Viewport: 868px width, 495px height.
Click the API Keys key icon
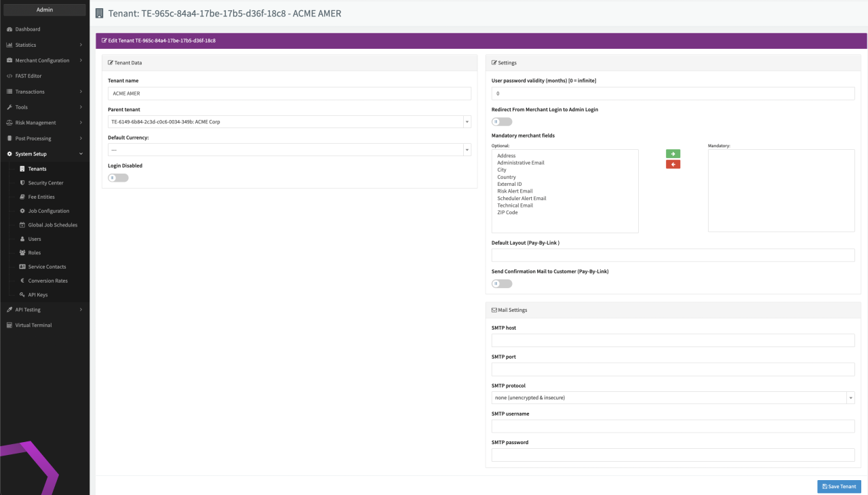[22, 295]
